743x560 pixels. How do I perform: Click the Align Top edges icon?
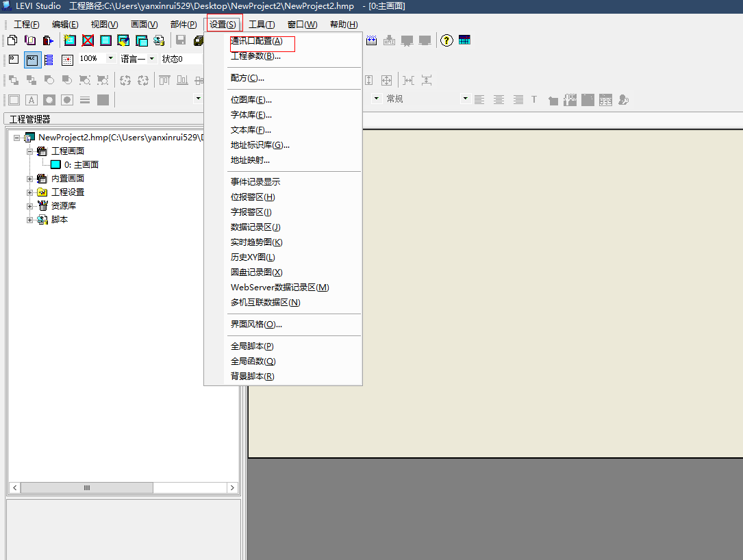click(x=164, y=80)
